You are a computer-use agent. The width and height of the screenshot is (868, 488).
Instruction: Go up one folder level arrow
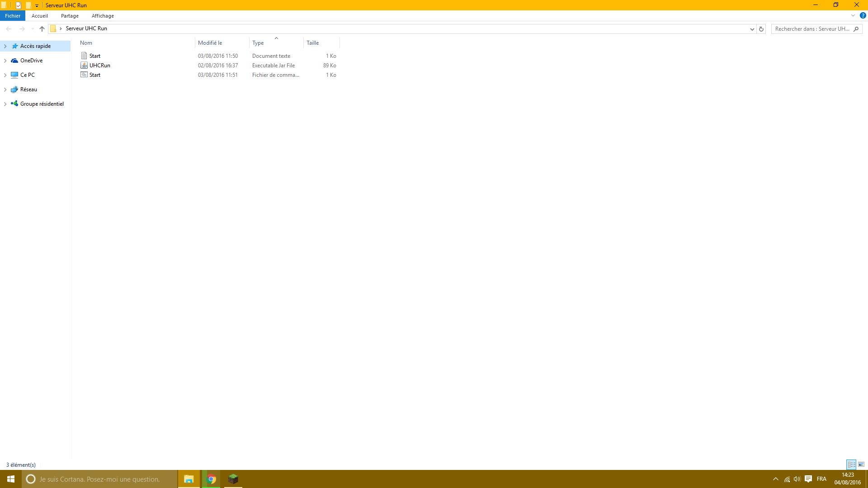point(42,29)
